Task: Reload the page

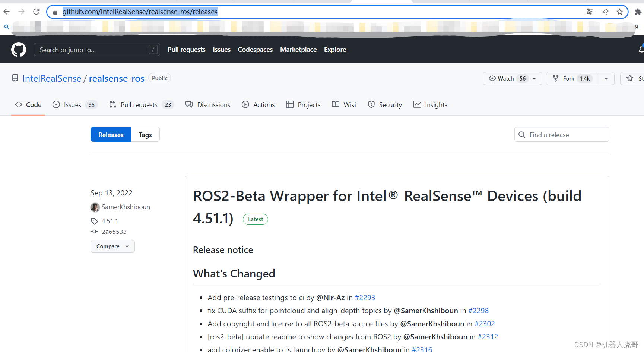Action: click(36, 12)
